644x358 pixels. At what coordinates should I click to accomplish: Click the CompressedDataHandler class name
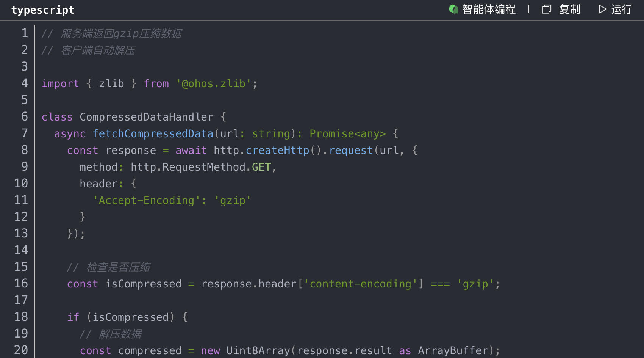pyautogui.click(x=146, y=117)
